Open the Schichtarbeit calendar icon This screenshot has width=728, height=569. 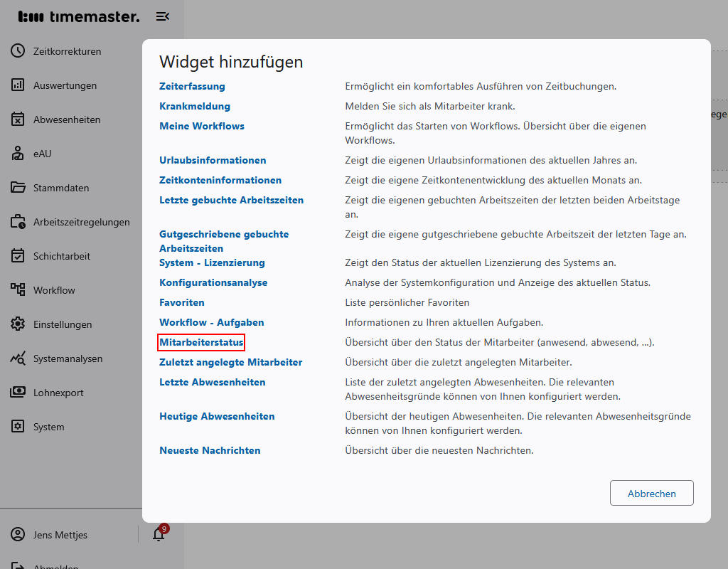tap(17, 255)
